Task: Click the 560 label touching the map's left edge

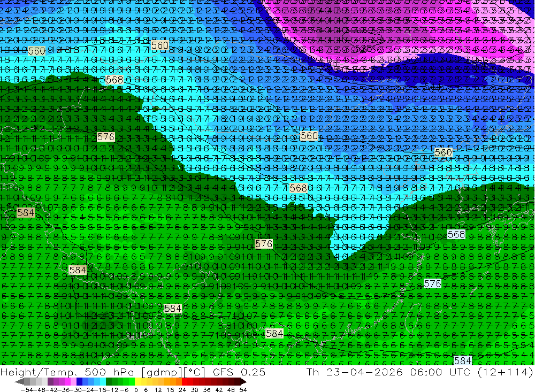Action: click(x=36, y=51)
